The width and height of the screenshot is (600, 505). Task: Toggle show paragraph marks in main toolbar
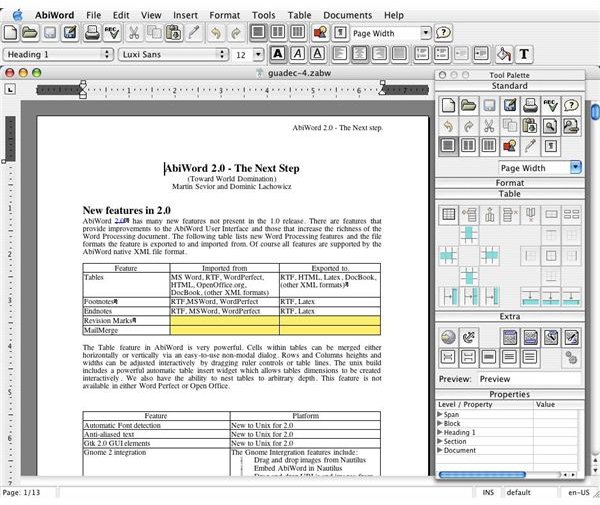point(341,33)
